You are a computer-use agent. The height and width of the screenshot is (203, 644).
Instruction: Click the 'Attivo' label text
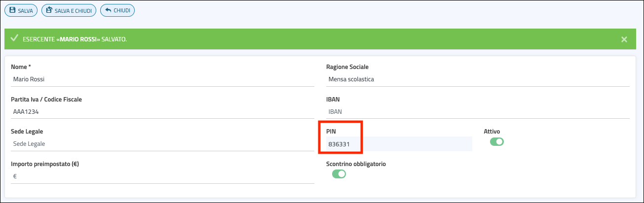coord(492,132)
